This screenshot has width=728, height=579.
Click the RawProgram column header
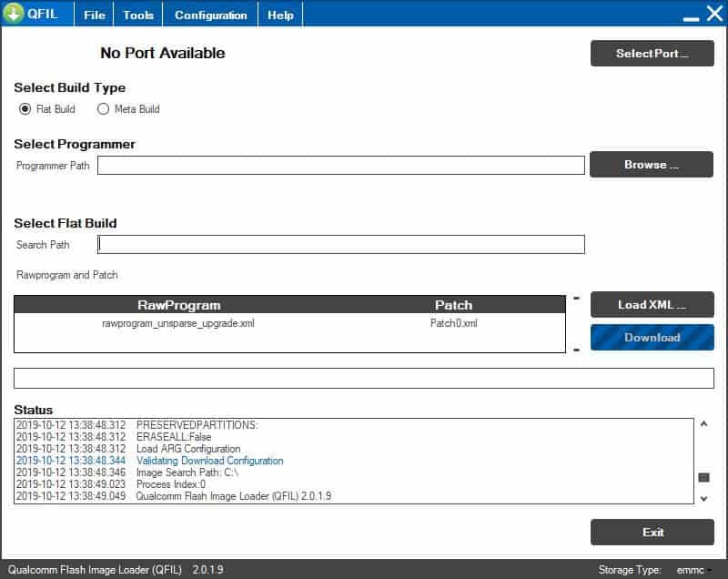pyautogui.click(x=178, y=305)
